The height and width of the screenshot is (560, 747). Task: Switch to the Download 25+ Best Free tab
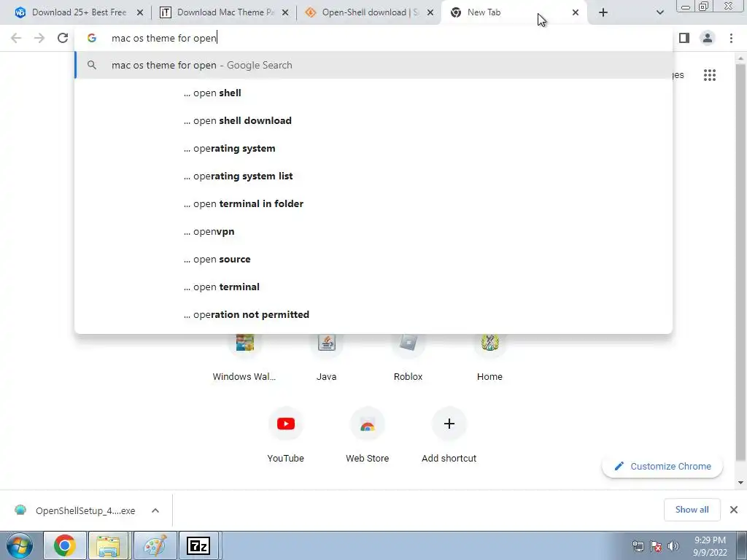[x=79, y=12]
